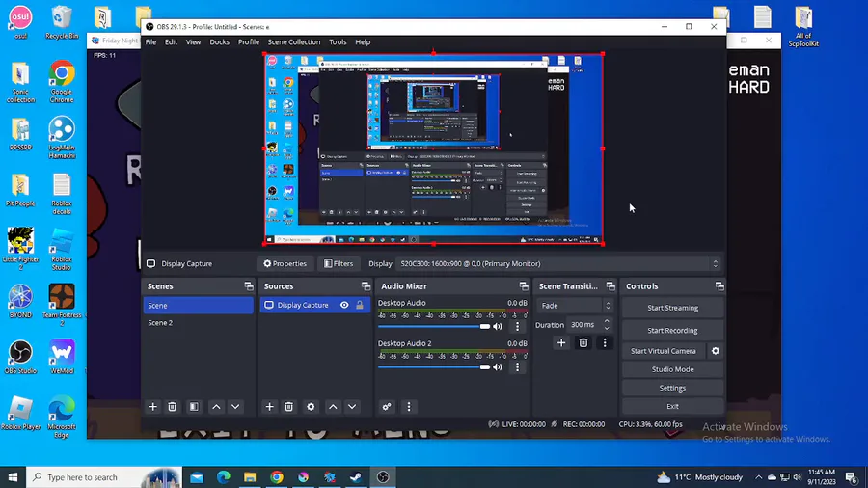Open File Explorer from taskbar
868x488 pixels.
(250, 477)
